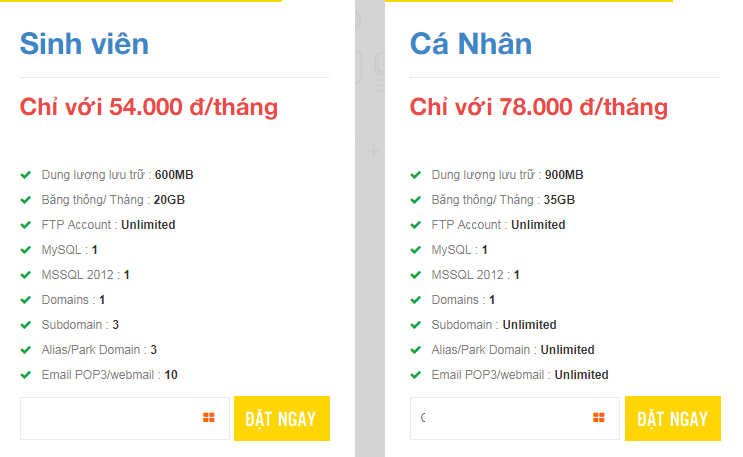The width and height of the screenshot is (743, 457).
Task: Open the Sinh viên plan heading
Action: [84, 44]
